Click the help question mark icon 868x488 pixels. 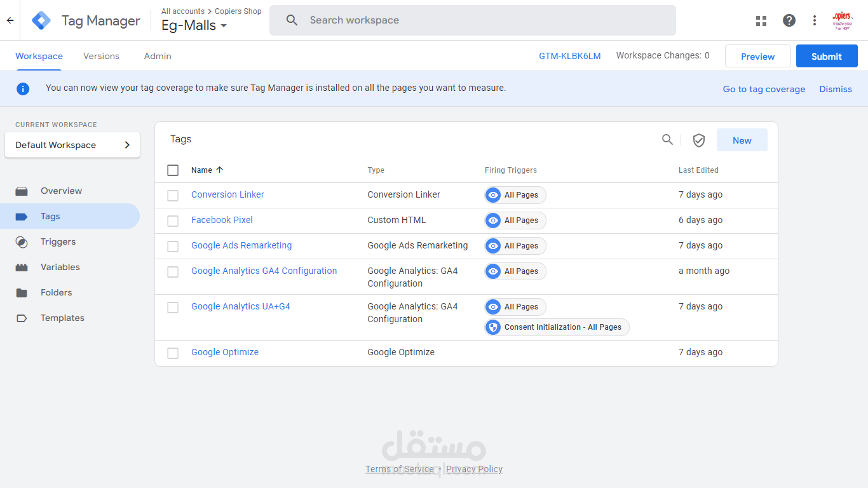click(x=789, y=20)
